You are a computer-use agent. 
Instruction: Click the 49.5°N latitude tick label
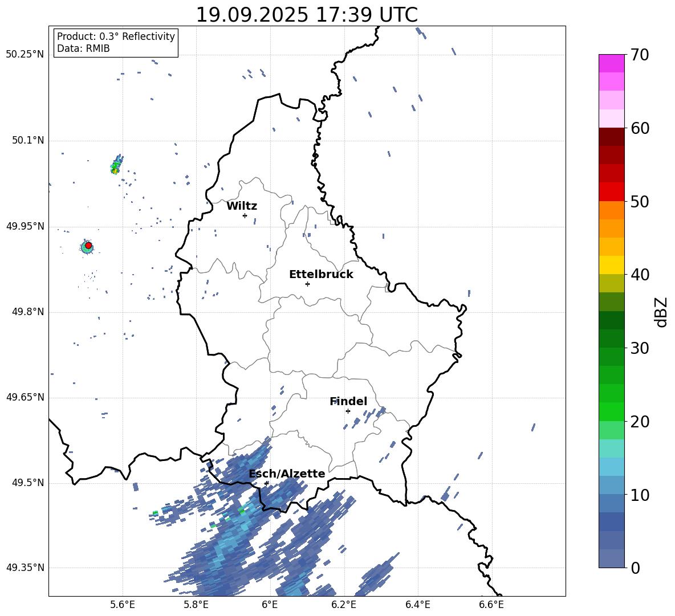(29, 483)
